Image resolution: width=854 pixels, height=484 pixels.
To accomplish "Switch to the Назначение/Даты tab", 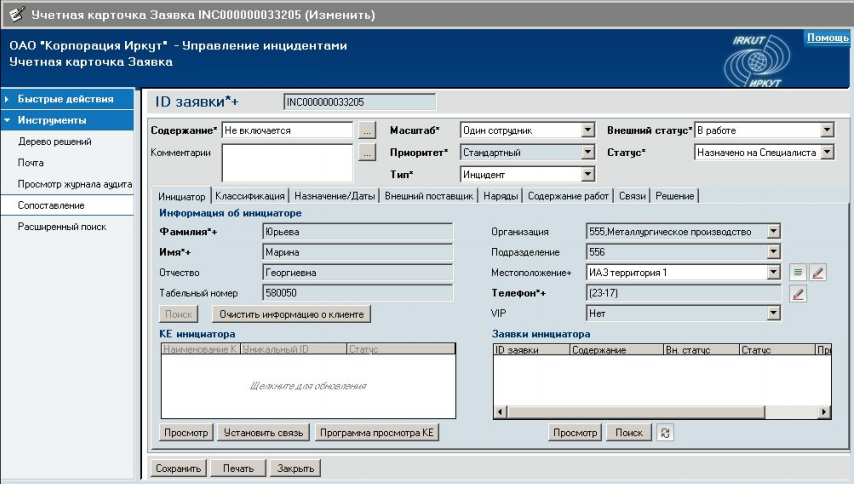I will [334, 196].
